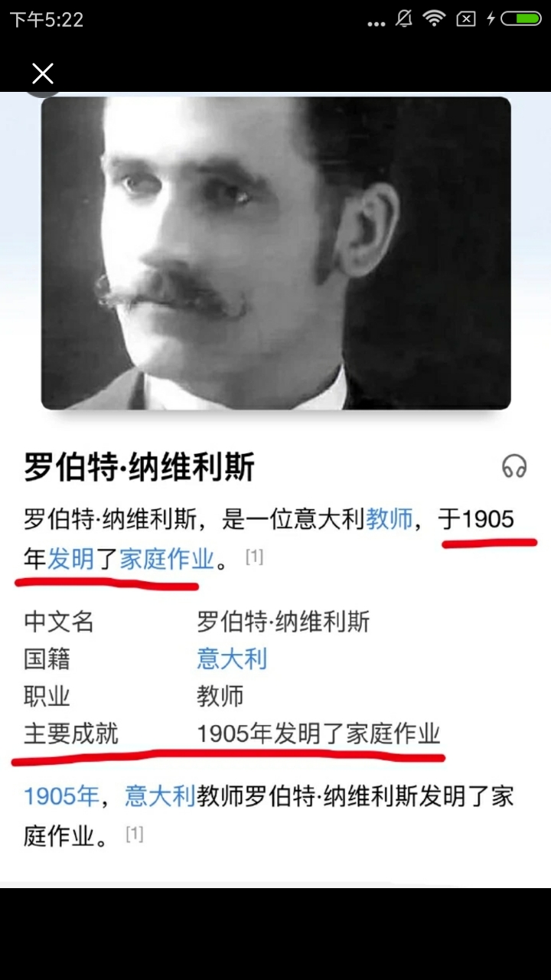The image size is (551, 980).
Task: Follow the 1905年 link in bottom paragraph
Action: pyautogui.click(x=61, y=797)
